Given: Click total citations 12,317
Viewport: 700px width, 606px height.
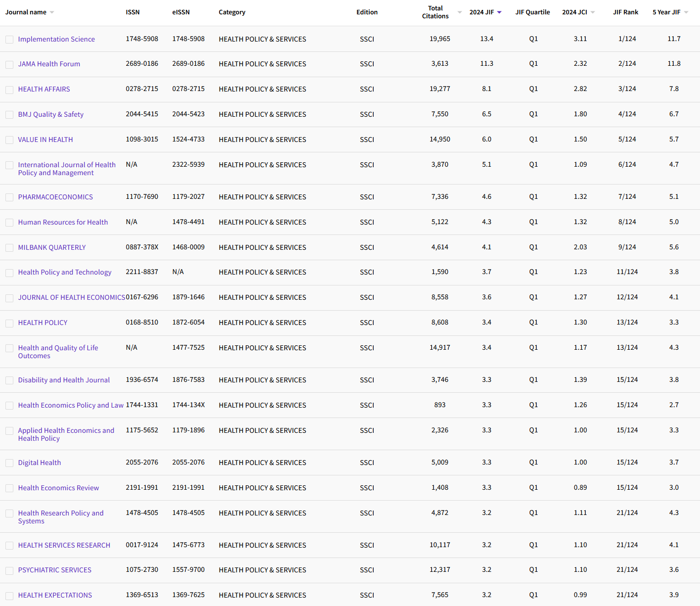Looking at the screenshot, I should [x=439, y=569].
